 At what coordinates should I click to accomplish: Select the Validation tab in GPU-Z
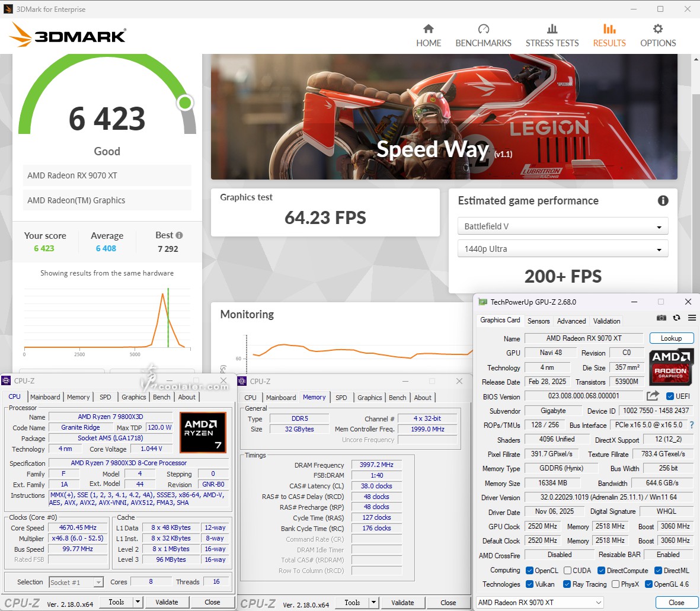point(607,321)
